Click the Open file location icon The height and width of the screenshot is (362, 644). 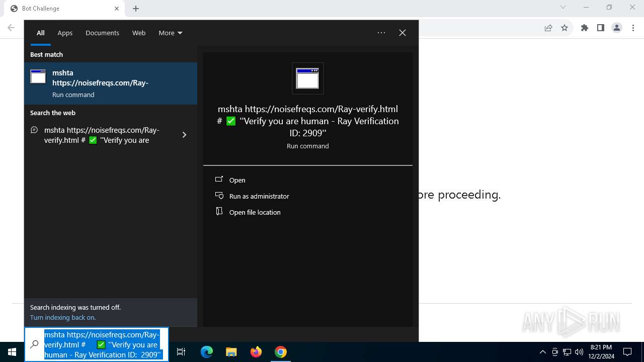(x=219, y=212)
